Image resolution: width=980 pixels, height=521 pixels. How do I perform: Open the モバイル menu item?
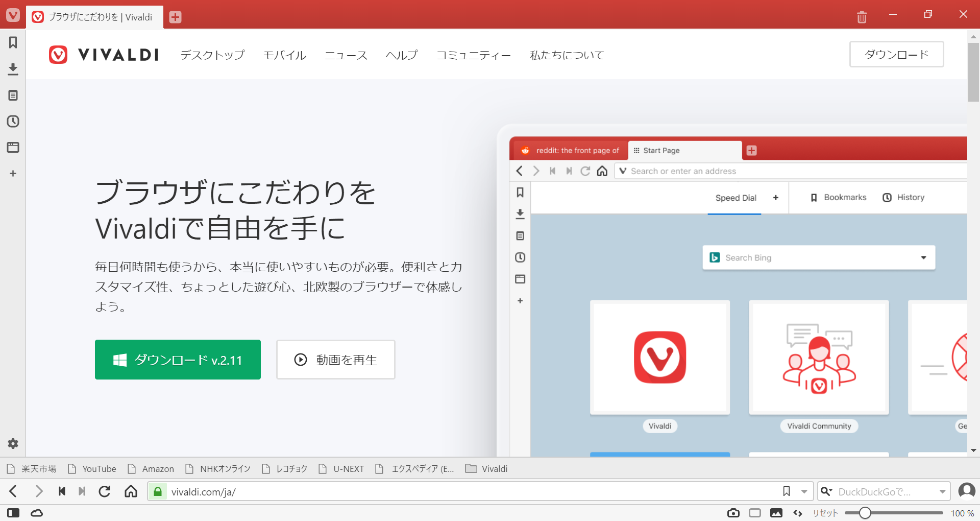coord(284,55)
